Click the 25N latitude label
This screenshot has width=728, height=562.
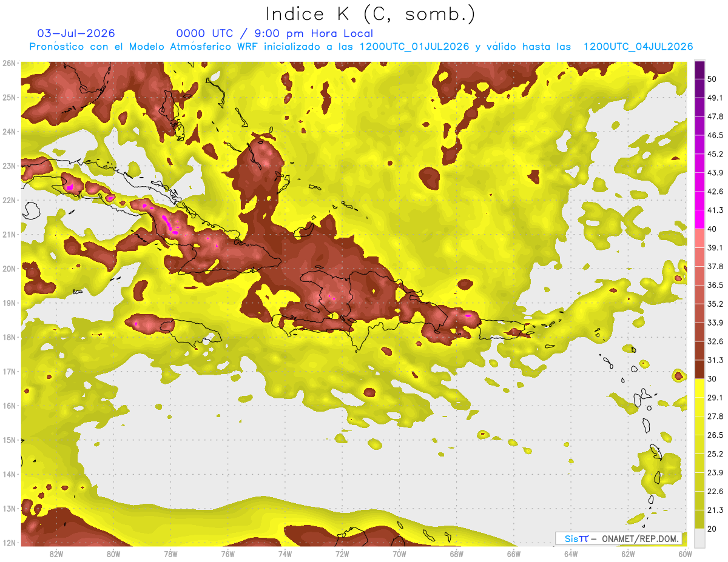pos(9,98)
